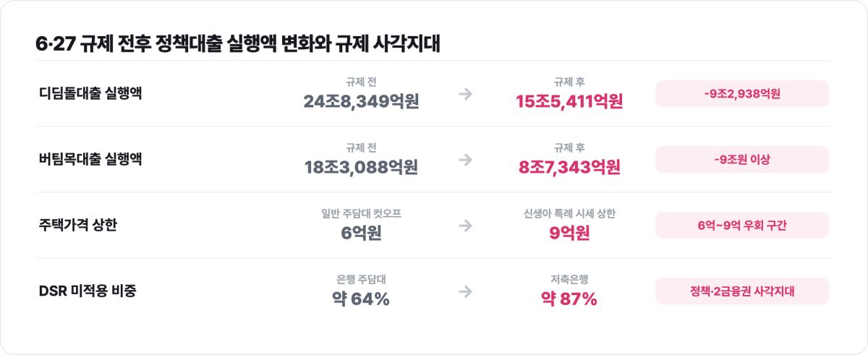Click the 24조8,349억원 value
Image resolution: width=868 pixels, height=355 pixels.
point(361,102)
